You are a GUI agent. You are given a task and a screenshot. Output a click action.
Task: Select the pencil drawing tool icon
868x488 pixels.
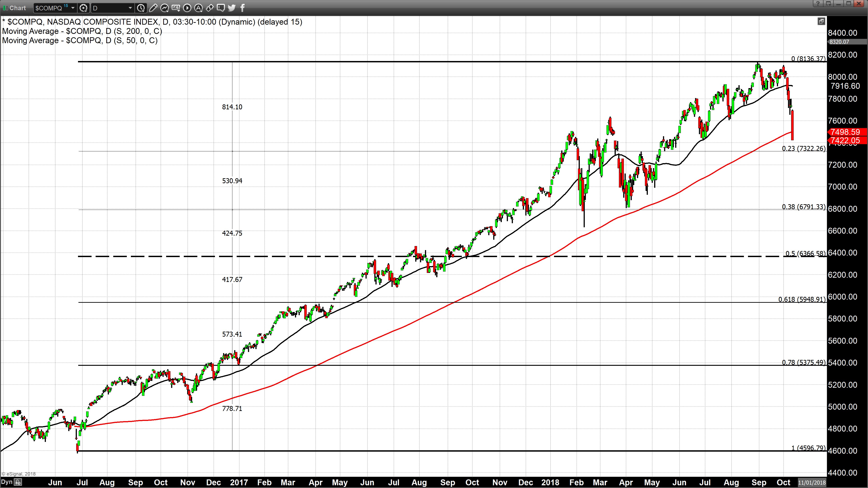click(x=153, y=8)
